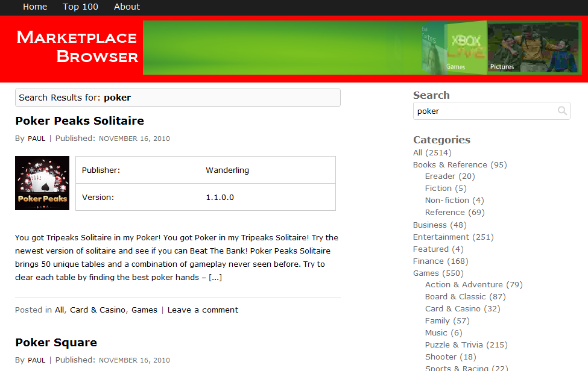This screenshot has height=371, width=588.
Task: Go to the Top 100 page
Action: tap(80, 7)
